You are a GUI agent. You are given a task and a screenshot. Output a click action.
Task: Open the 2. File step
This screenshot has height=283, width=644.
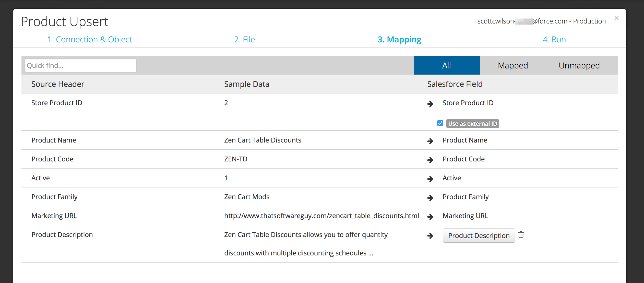tap(244, 40)
